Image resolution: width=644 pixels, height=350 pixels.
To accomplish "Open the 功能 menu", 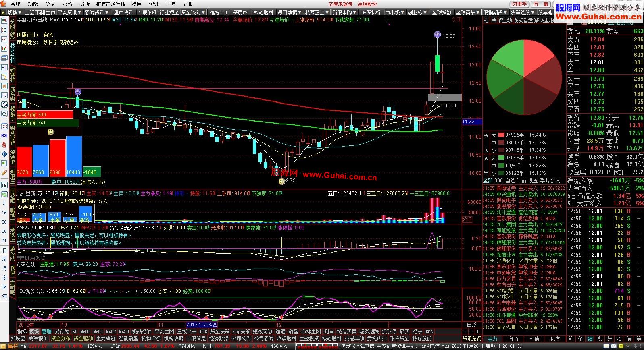I will tap(33, 4).
